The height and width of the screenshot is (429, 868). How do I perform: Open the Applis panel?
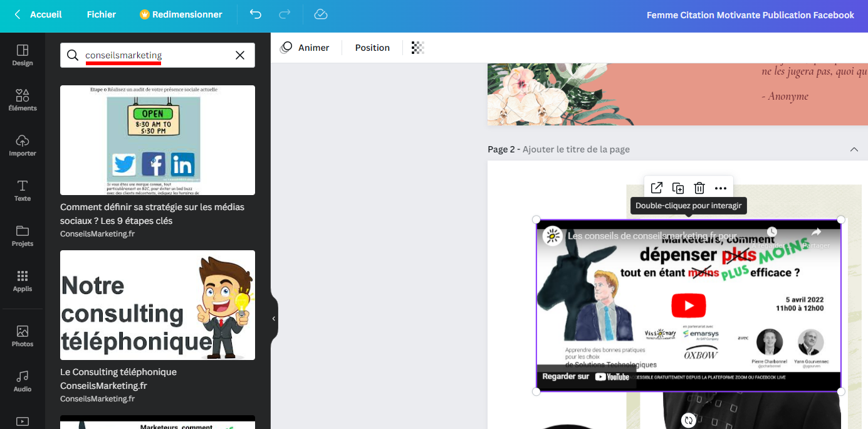[x=23, y=281]
